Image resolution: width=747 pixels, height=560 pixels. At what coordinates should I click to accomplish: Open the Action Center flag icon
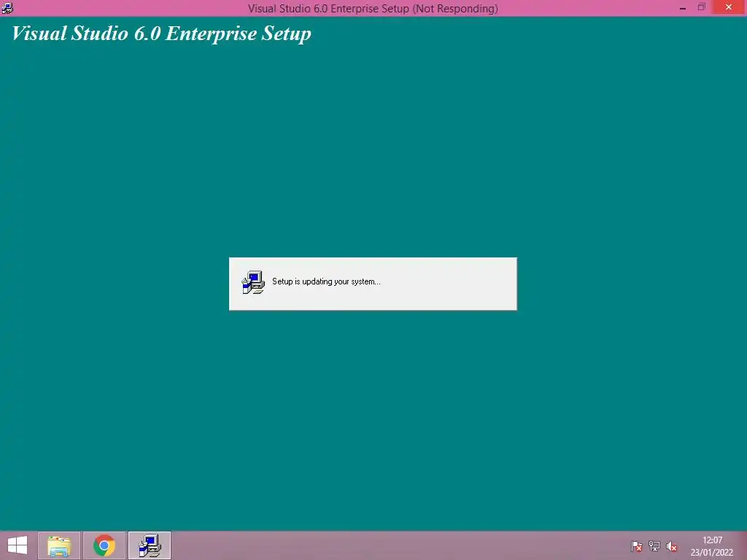636,546
